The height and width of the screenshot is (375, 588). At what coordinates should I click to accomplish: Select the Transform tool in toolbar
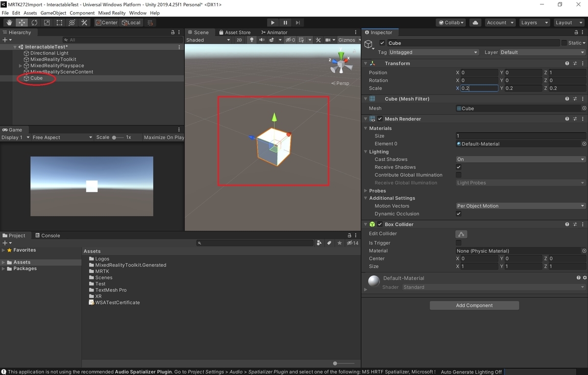[x=72, y=23]
